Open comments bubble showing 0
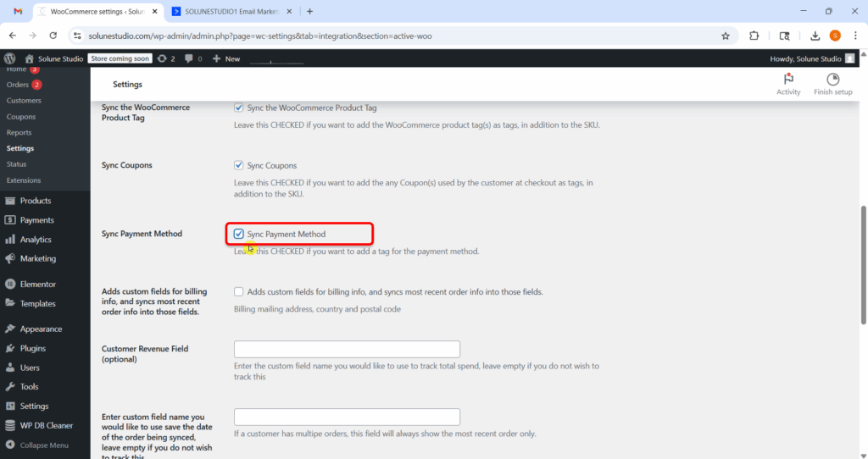The image size is (868, 459). [193, 58]
